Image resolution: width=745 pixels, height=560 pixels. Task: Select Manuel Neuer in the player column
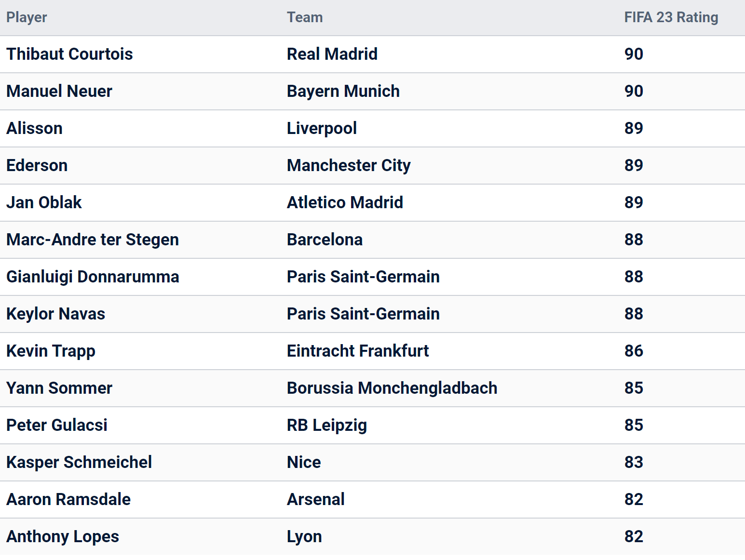(x=59, y=91)
